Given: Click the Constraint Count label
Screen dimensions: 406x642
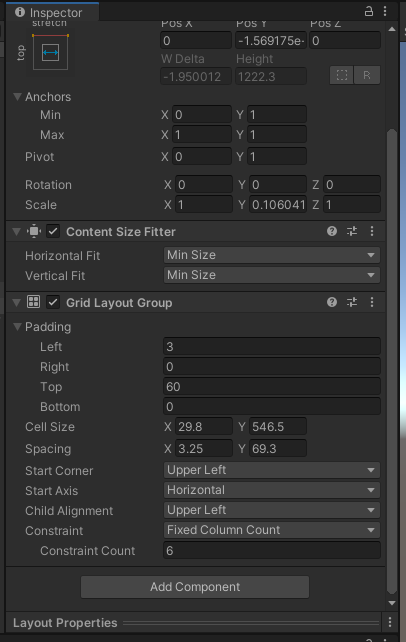Looking at the screenshot, I should (88, 551).
